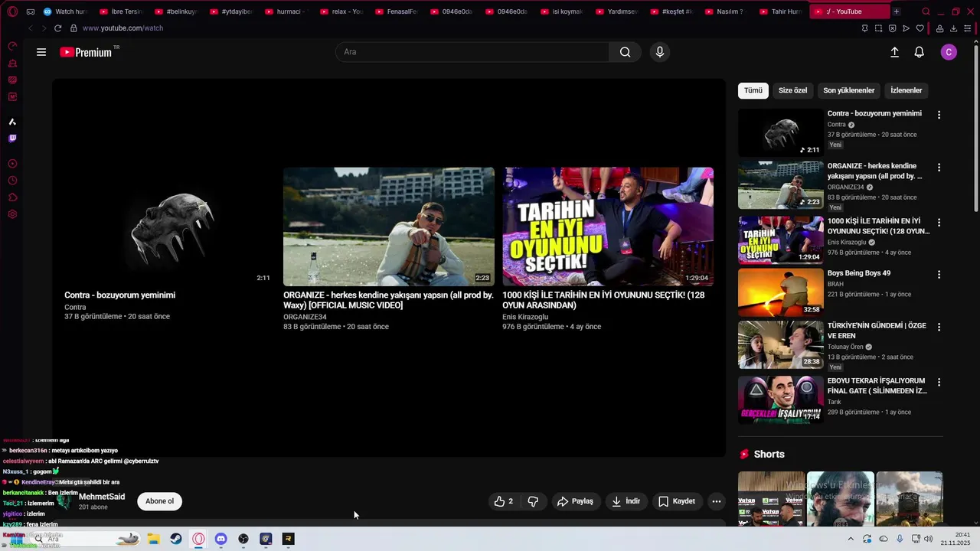The width and height of the screenshot is (980, 551).
Task: Switch to the 'İbre Tersin' browser tab
Action: pos(122,11)
